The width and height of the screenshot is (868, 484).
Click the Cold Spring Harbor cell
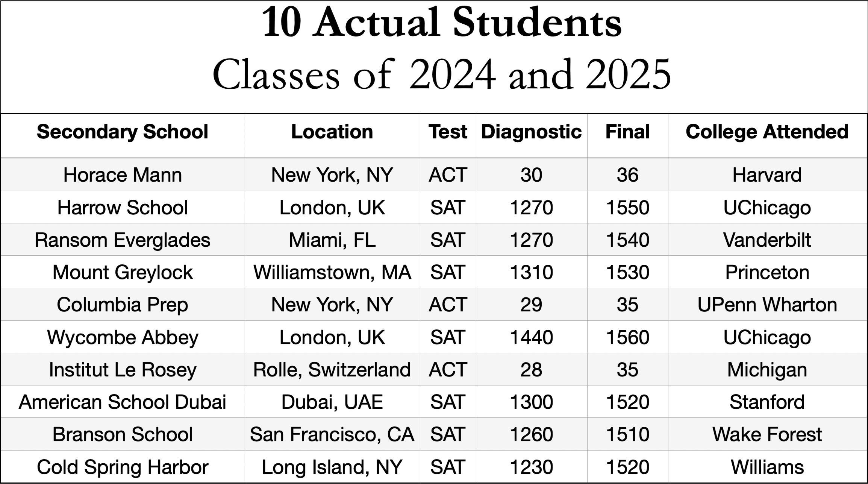123,467
